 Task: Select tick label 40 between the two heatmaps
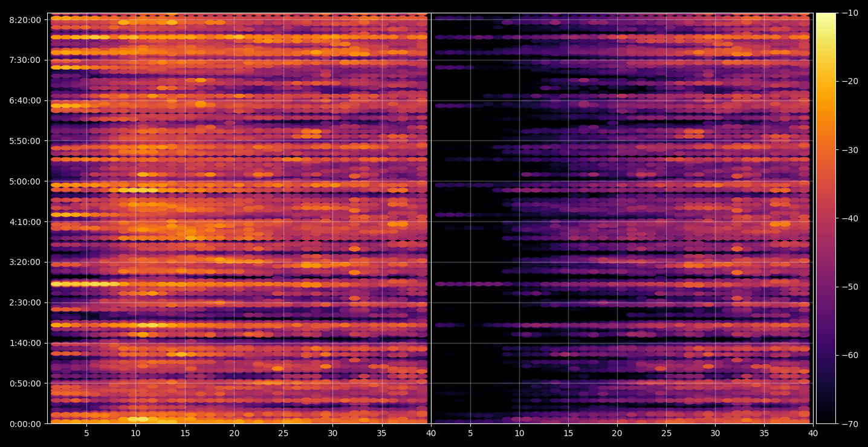[431, 433]
